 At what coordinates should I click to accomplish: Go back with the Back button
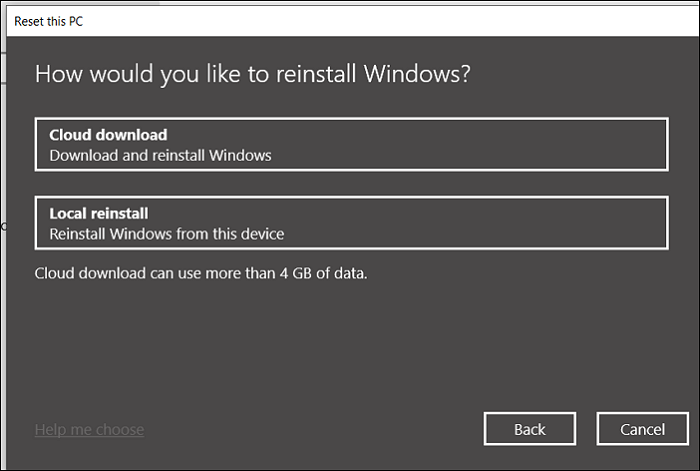[530, 429]
